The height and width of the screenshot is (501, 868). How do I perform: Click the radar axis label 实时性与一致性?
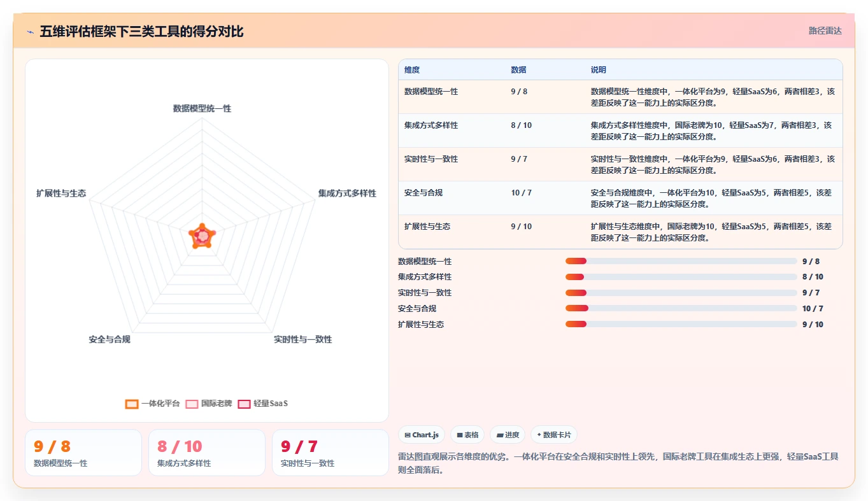[302, 339]
